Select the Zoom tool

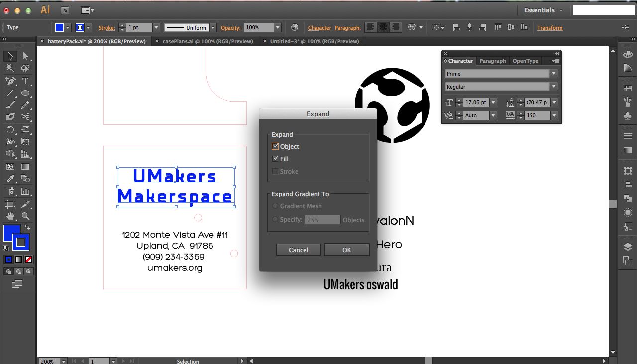pos(25,217)
